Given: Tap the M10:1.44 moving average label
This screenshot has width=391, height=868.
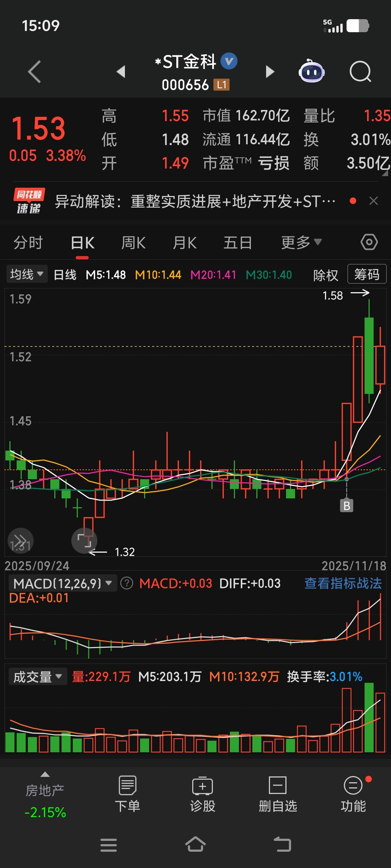Looking at the screenshot, I should (158, 275).
